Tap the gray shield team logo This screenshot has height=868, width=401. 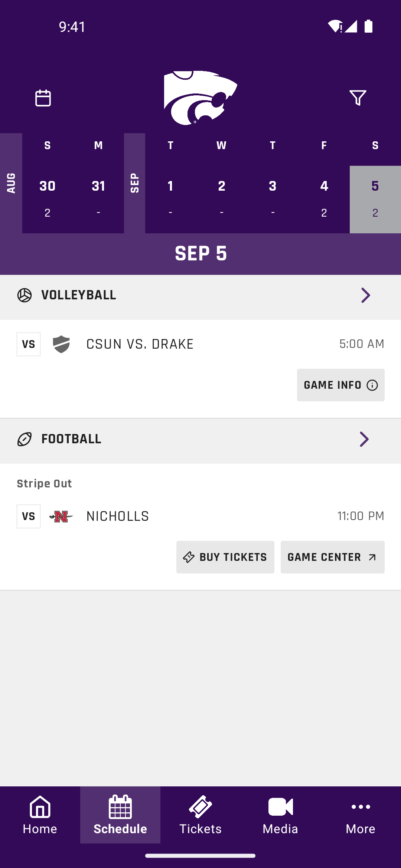pos(61,344)
